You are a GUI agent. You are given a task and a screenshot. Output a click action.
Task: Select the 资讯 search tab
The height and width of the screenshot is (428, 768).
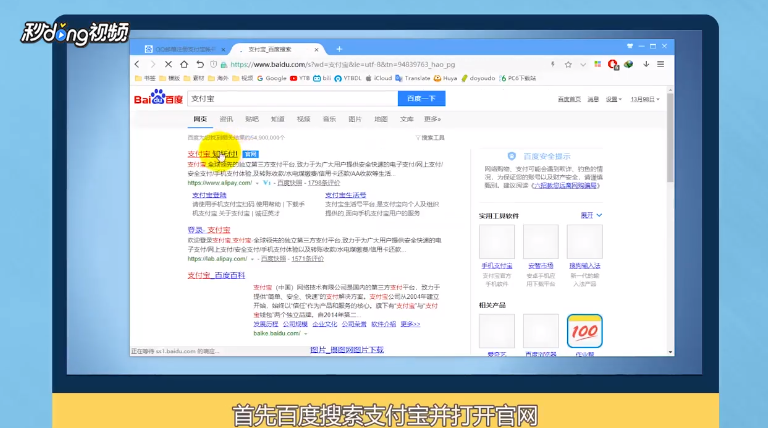226,119
